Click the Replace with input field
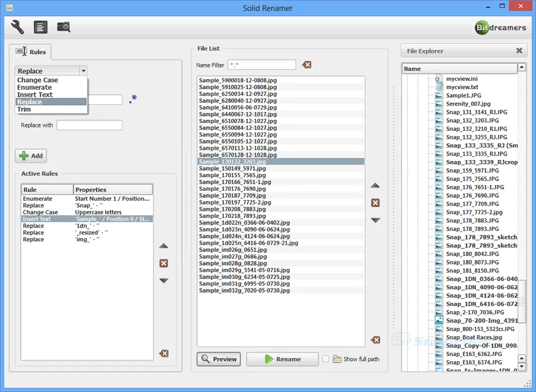This screenshot has width=536, height=392. pyautogui.click(x=89, y=125)
